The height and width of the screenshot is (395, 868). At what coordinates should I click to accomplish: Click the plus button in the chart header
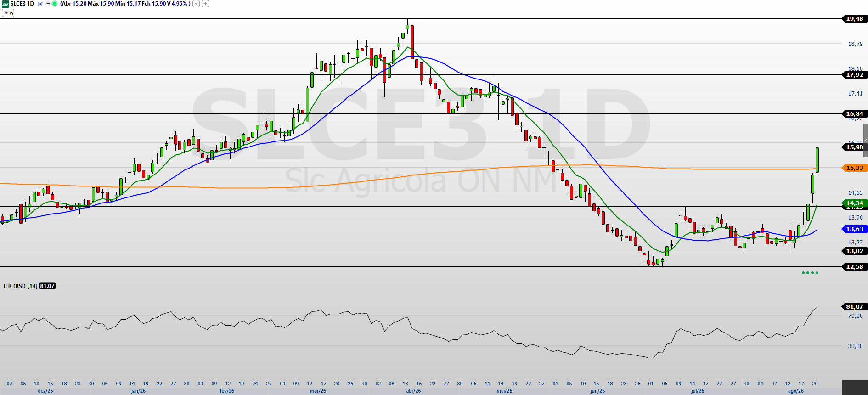pos(205,4)
